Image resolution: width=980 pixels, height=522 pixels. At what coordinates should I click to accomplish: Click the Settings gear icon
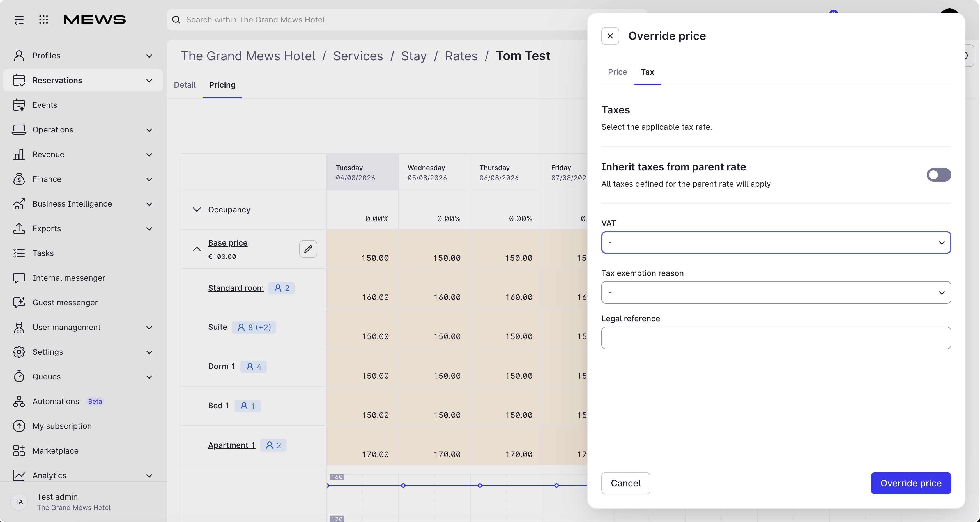pyautogui.click(x=19, y=352)
